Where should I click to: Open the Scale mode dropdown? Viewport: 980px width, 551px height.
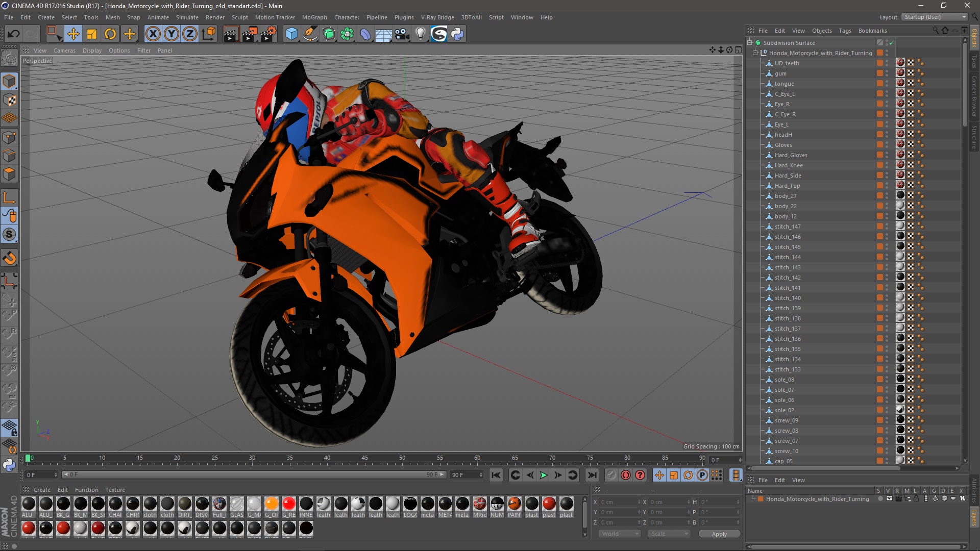(669, 534)
